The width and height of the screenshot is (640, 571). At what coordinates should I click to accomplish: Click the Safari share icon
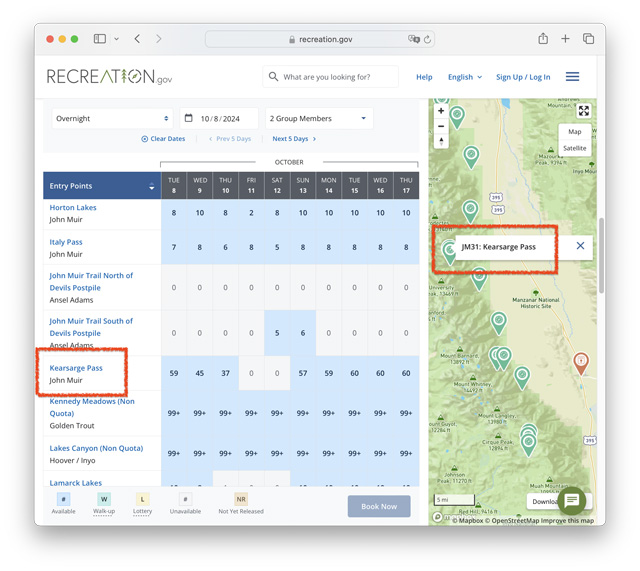[x=543, y=39]
